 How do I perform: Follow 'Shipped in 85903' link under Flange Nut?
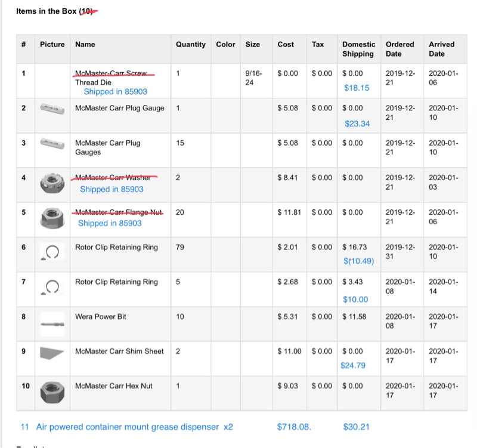tap(110, 223)
